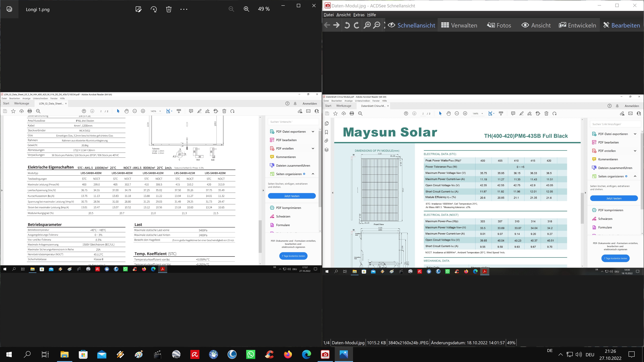Image resolution: width=644 pixels, height=362 pixels.
Task: Click the 1/4 image counter in ACDSee status bar
Action: coord(326,343)
